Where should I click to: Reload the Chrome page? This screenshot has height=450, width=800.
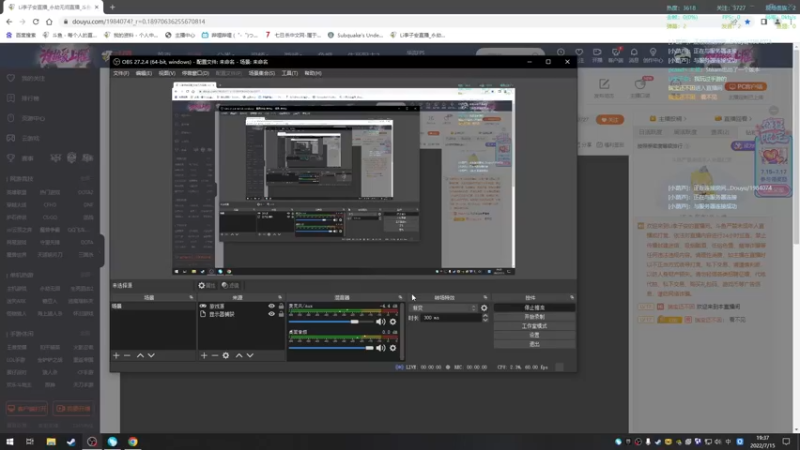[x=36, y=21]
